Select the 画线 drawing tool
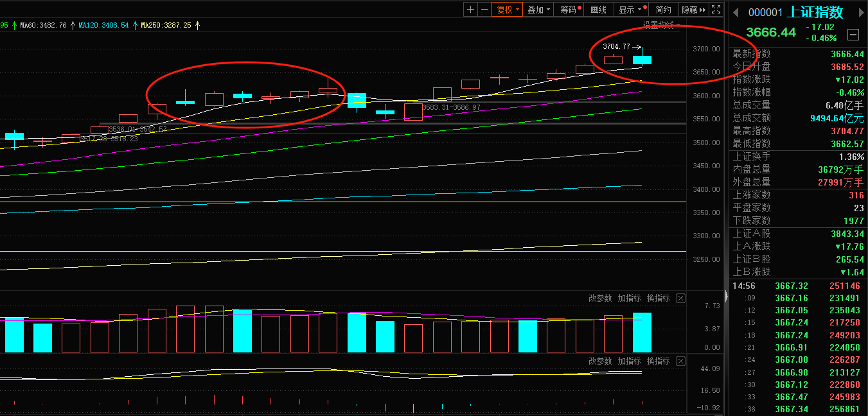Image resolution: width=868 pixels, height=416 pixels. coord(598,10)
